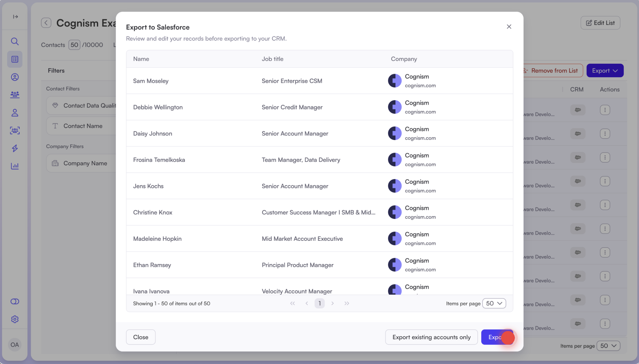Open the bar chart analytics icon
Viewport: 639px width, 364px height.
point(15,166)
